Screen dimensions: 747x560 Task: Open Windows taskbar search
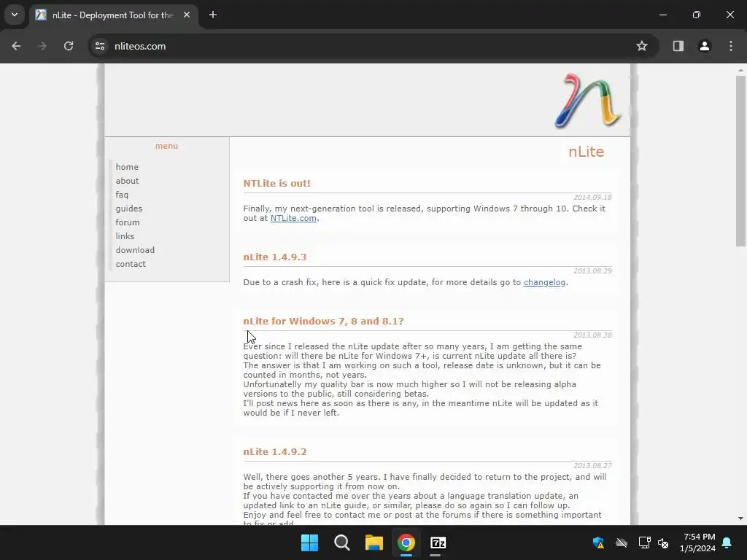(x=342, y=542)
